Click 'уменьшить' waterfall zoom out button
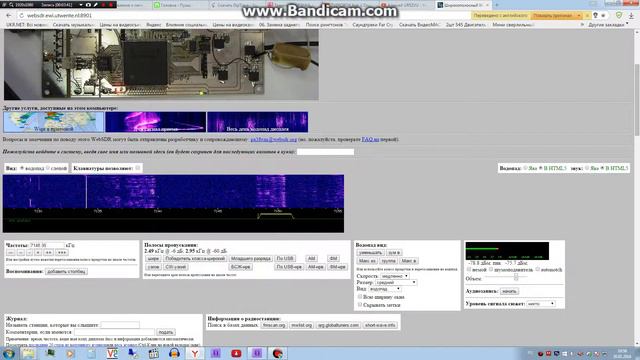The height and width of the screenshot is (360, 640). click(x=370, y=253)
